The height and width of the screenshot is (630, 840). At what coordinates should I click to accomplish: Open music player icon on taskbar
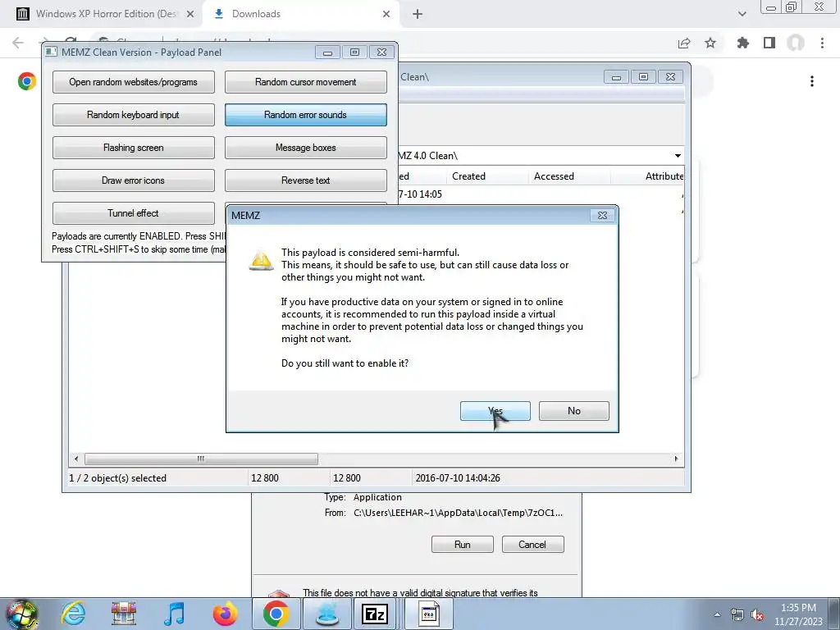[175, 614]
